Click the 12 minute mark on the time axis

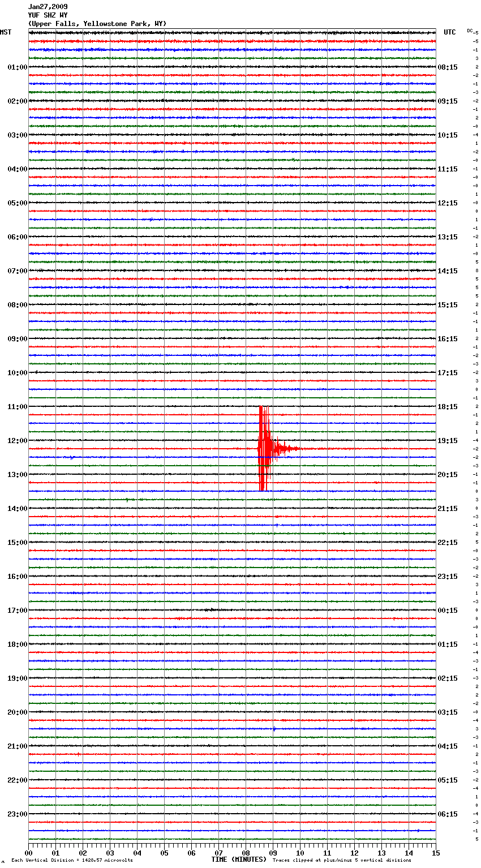[354, 853]
